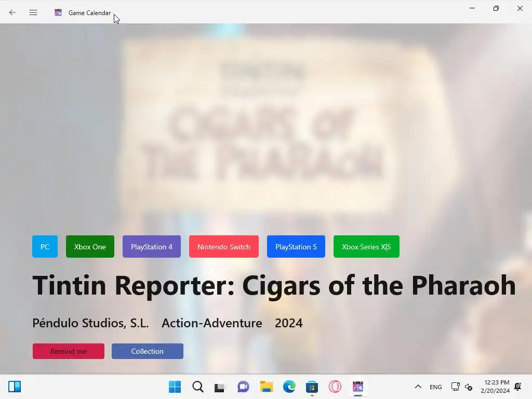Select the PlayStation 5 platform tag
The height and width of the screenshot is (399, 532).
pos(296,247)
